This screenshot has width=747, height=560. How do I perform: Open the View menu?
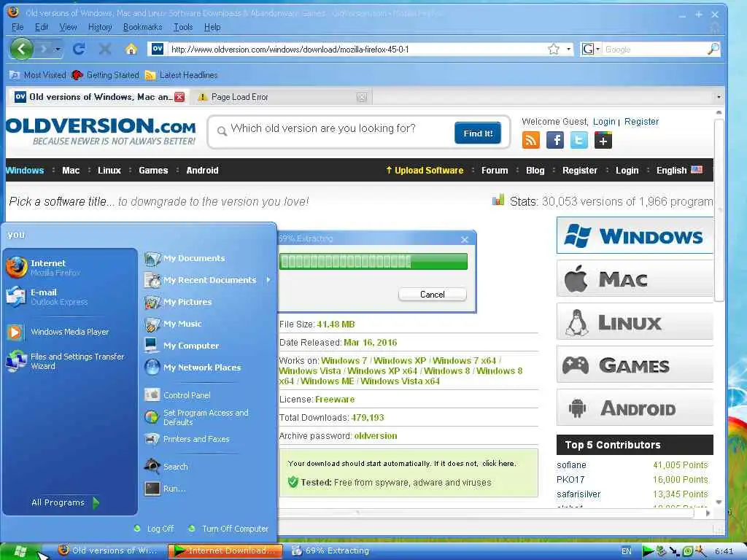(68, 27)
